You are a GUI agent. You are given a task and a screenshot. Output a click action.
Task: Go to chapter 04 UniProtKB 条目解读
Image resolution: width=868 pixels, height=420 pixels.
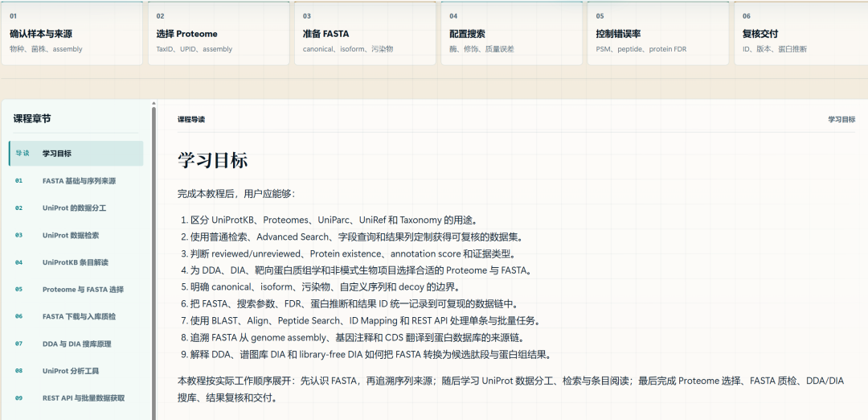point(76,262)
